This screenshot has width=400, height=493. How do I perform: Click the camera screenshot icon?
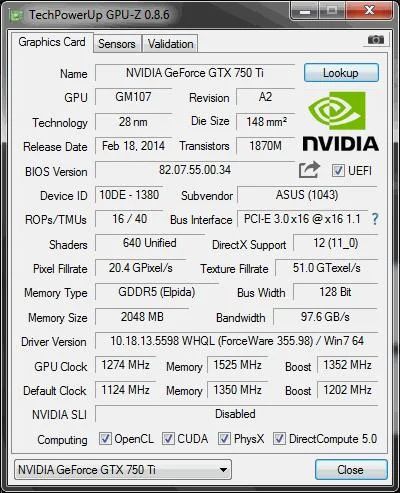click(376, 40)
